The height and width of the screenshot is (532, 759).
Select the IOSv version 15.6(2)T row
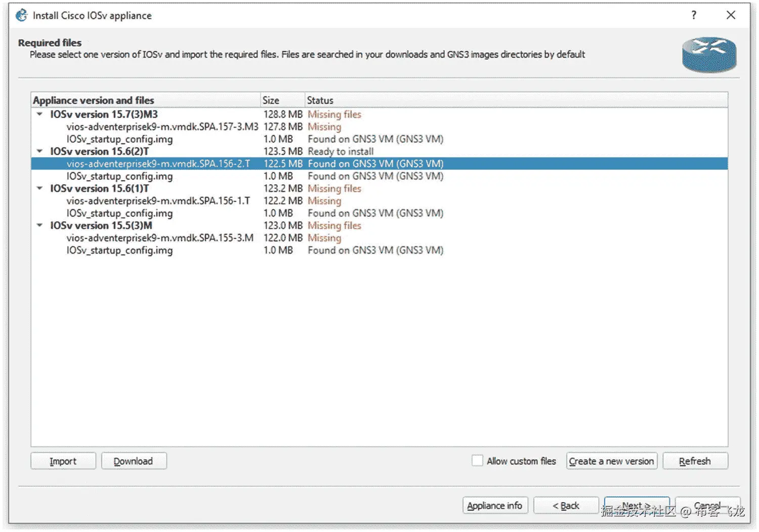click(x=379, y=151)
